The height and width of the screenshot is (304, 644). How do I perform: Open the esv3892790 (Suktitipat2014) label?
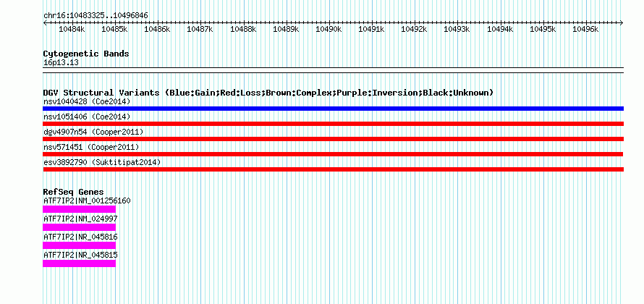coord(102,162)
